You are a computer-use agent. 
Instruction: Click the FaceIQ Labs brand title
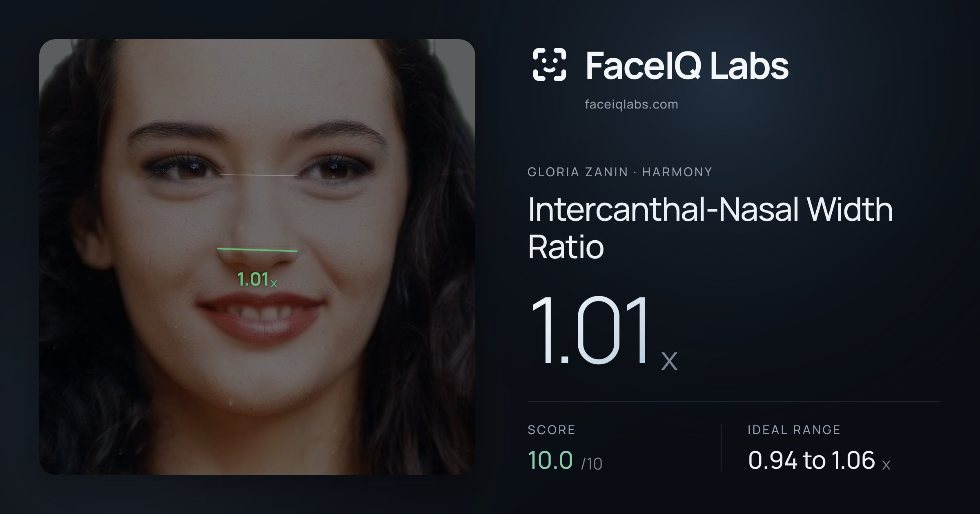[x=687, y=65]
